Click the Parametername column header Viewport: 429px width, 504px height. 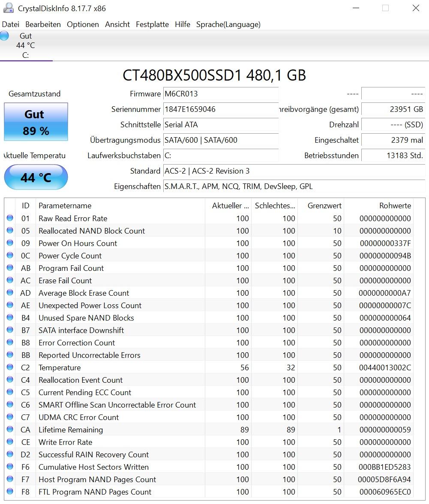pyautogui.click(x=120, y=206)
